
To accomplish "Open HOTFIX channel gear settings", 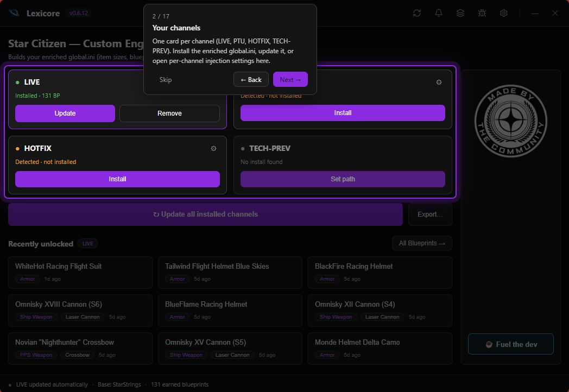I will pos(214,148).
